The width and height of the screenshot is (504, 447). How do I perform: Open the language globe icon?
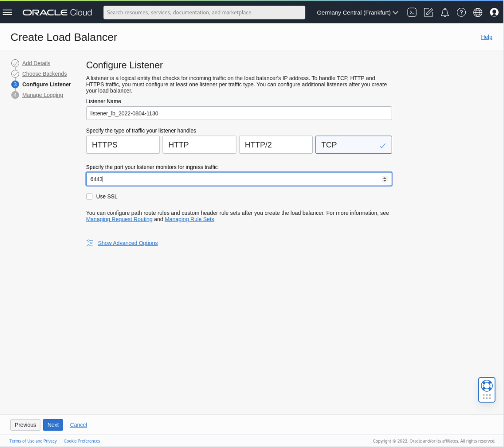(x=477, y=12)
